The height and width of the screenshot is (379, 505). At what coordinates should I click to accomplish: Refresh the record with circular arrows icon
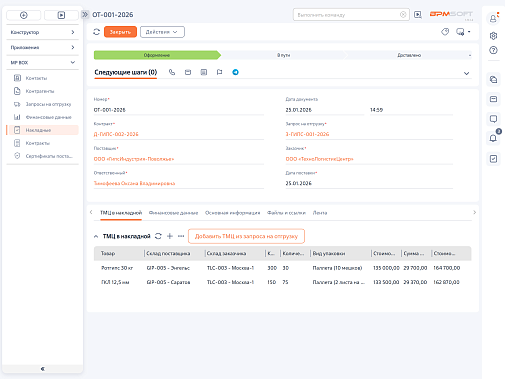point(97,32)
